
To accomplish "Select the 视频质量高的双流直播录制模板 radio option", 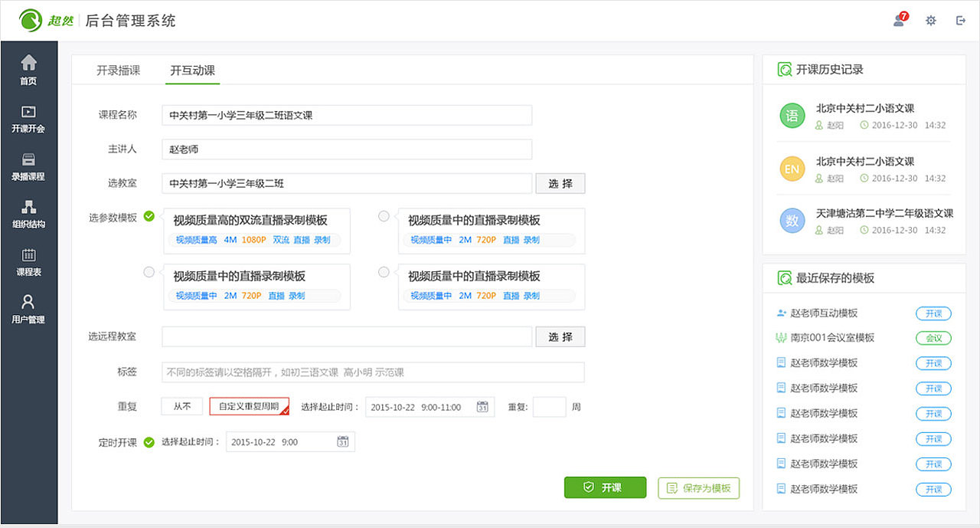I will click(x=149, y=216).
